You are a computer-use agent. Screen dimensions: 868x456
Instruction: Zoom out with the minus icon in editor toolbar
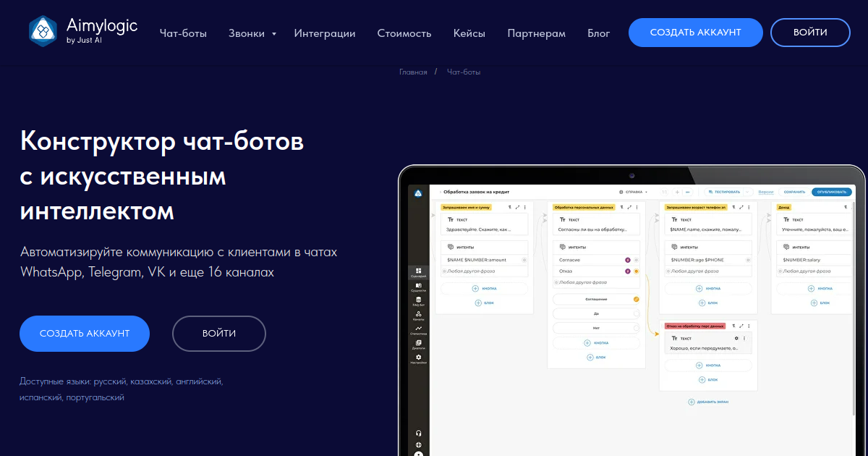(x=687, y=192)
